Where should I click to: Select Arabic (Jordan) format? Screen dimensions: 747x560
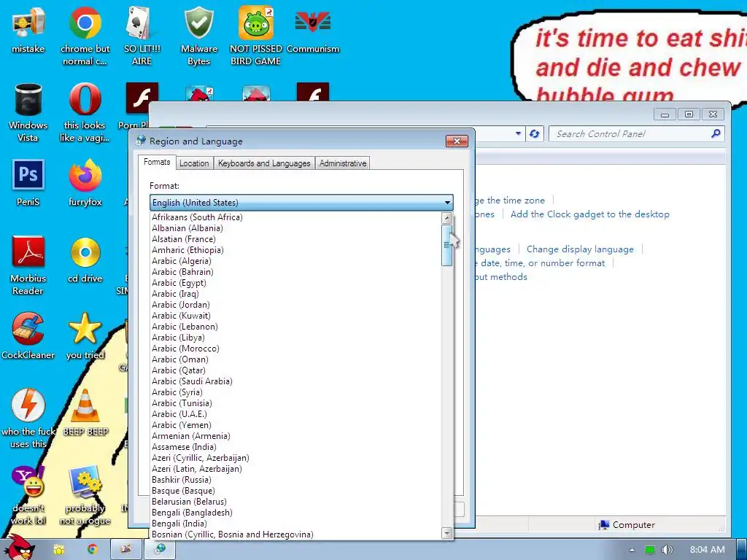[x=296, y=305]
